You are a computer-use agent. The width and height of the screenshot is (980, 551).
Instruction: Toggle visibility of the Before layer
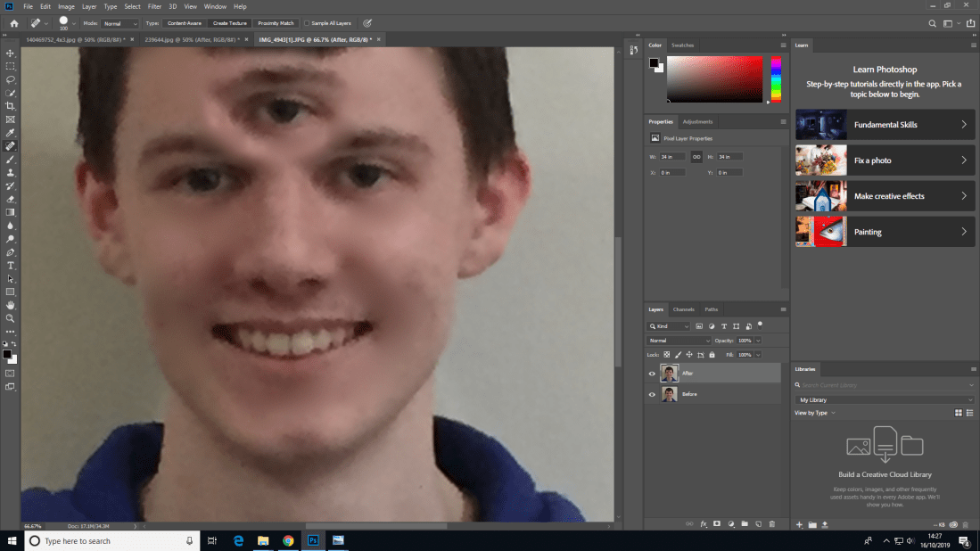coord(652,394)
